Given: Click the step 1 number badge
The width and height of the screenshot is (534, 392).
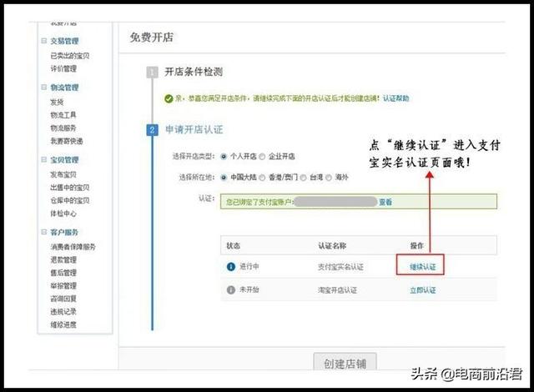Looking at the screenshot, I should click(x=152, y=73).
